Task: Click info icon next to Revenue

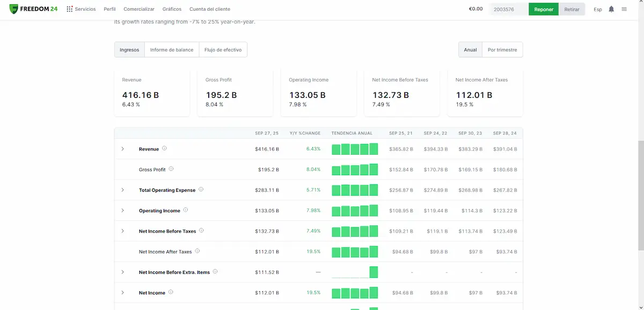Action: point(164,148)
